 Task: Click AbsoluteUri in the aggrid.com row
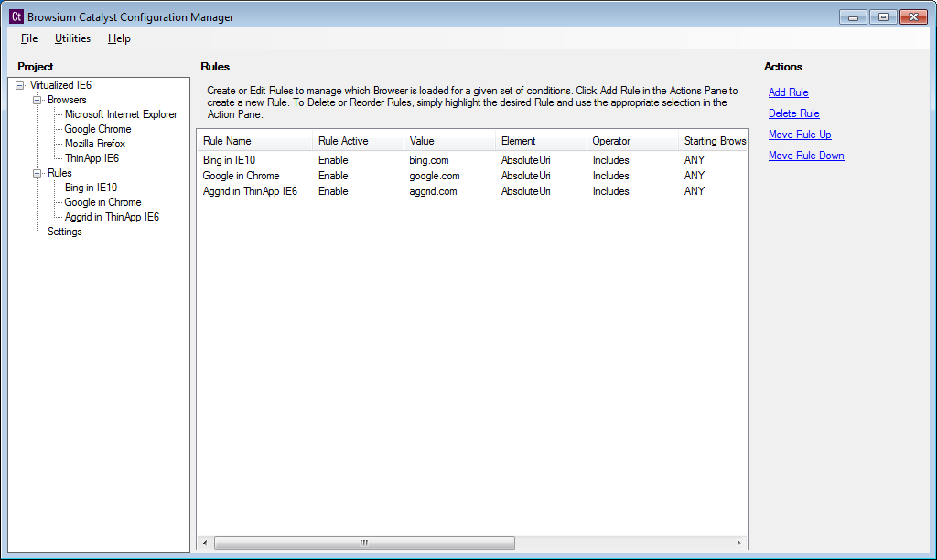coord(526,191)
